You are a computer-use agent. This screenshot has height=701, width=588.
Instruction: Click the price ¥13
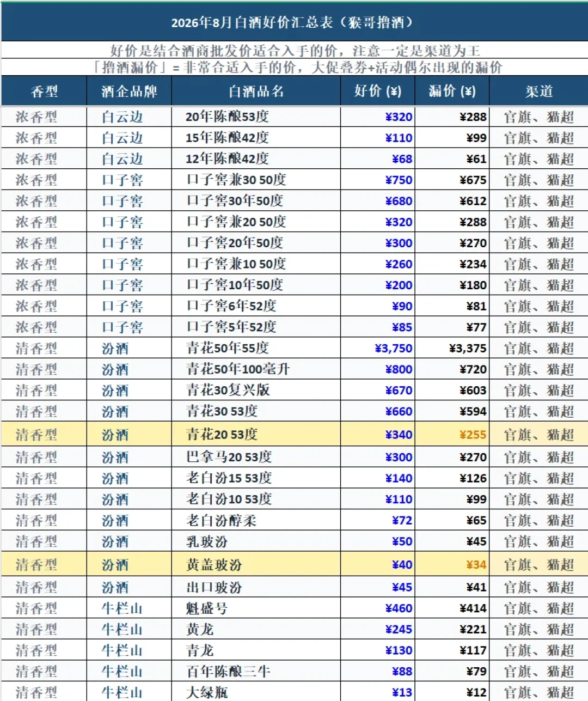coord(402,693)
